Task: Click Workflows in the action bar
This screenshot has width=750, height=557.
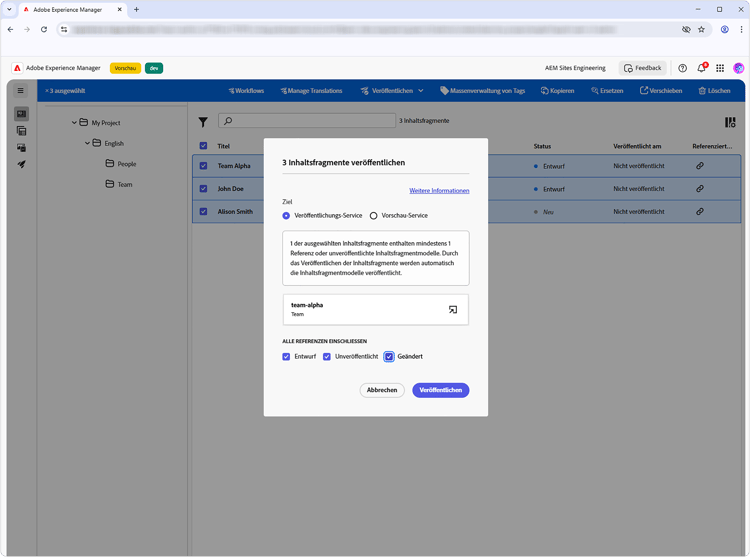Action: [x=246, y=91]
